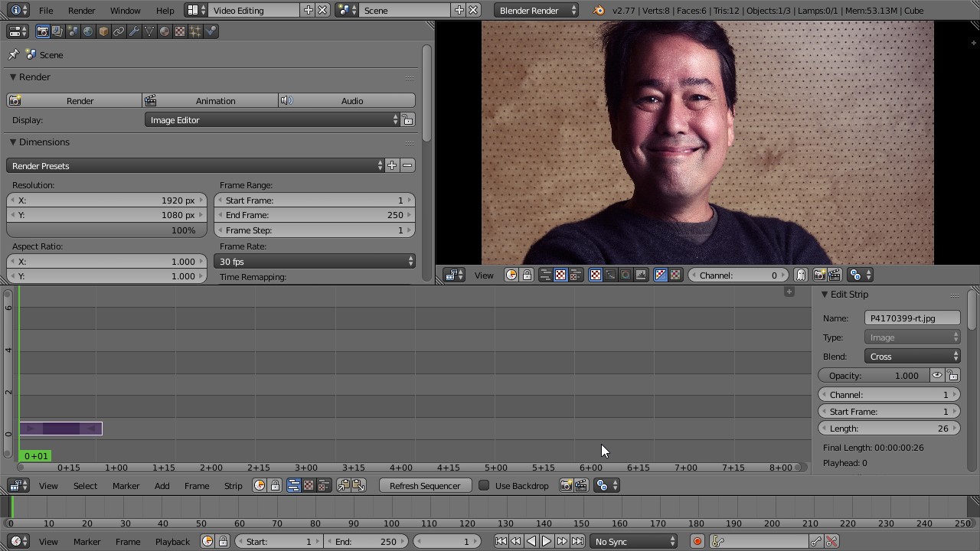This screenshot has height=551, width=980.
Task: Open the top Render menu
Action: [81, 10]
